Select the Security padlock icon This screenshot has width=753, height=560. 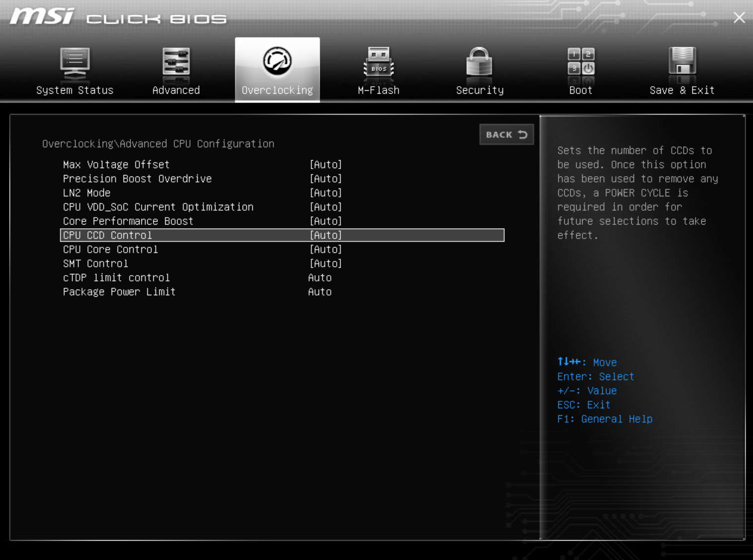coord(479,63)
